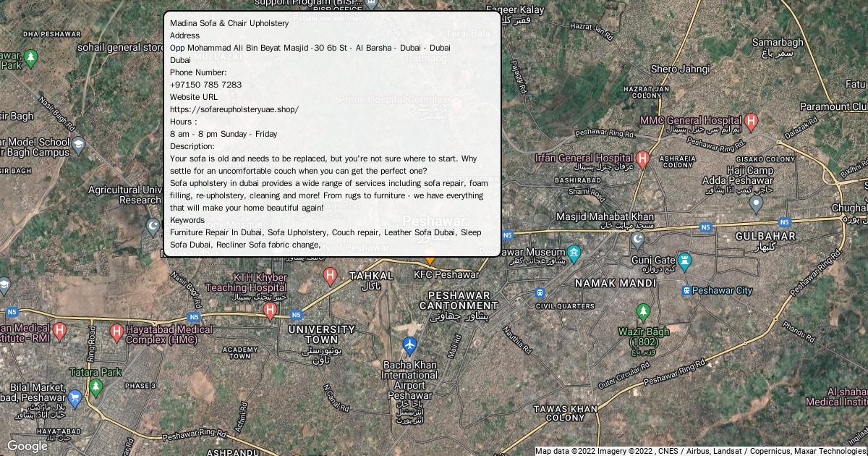This screenshot has height=456, width=868.
Task: Click the Google logo
Action: [x=27, y=447]
